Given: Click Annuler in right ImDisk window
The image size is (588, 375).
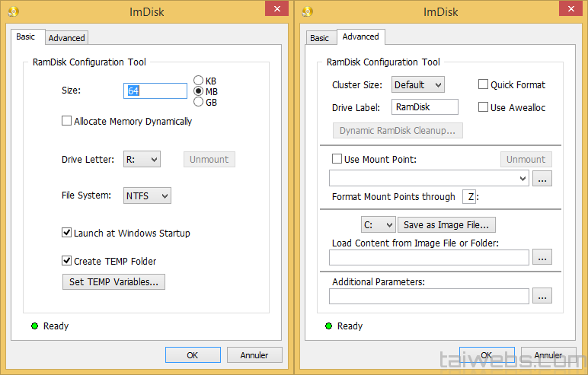Looking at the screenshot, I should [x=548, y=354].
